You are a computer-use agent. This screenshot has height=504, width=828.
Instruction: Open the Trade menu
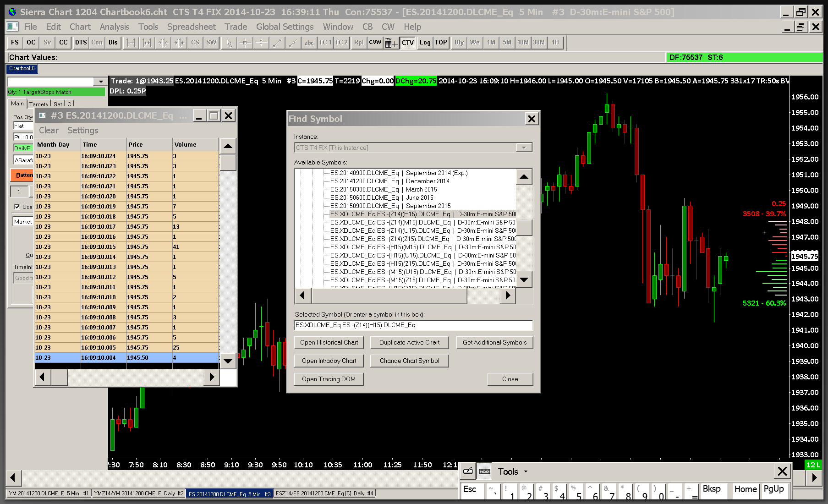point(236,27)
